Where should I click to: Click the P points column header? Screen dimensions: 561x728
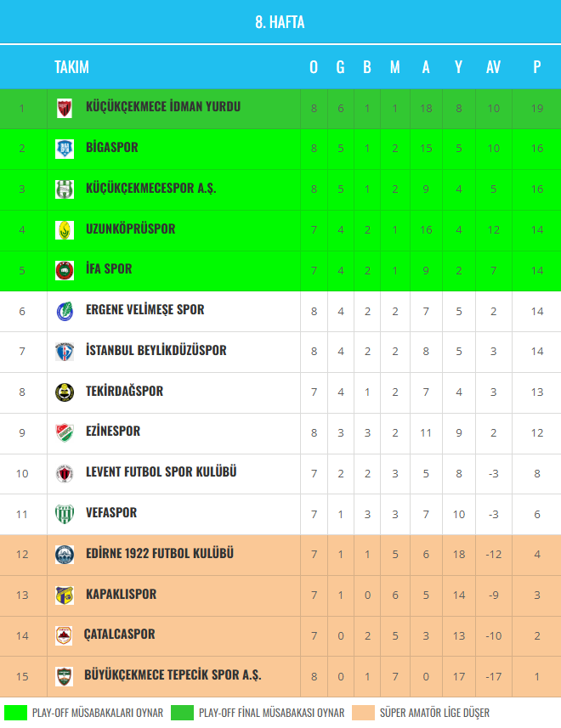click(536, 67)
